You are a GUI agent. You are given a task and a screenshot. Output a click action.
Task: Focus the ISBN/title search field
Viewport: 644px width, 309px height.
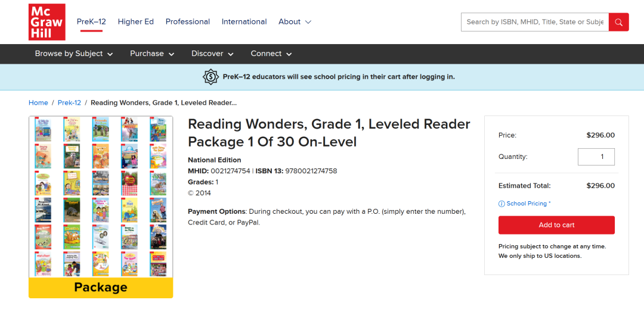(535, 22)
